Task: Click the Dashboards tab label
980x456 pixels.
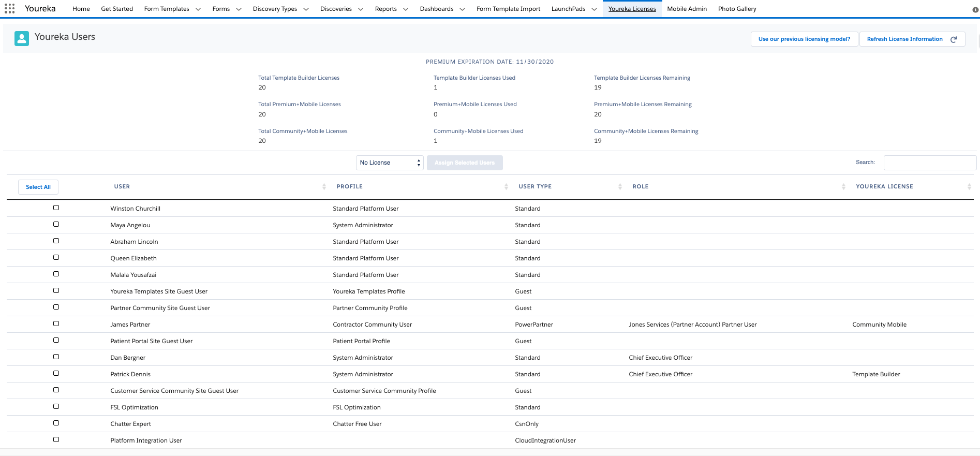Action: 437,9
